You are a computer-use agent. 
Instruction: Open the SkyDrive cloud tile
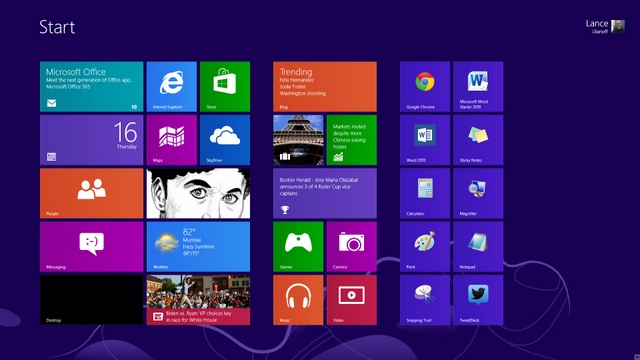tap(225, 140)
